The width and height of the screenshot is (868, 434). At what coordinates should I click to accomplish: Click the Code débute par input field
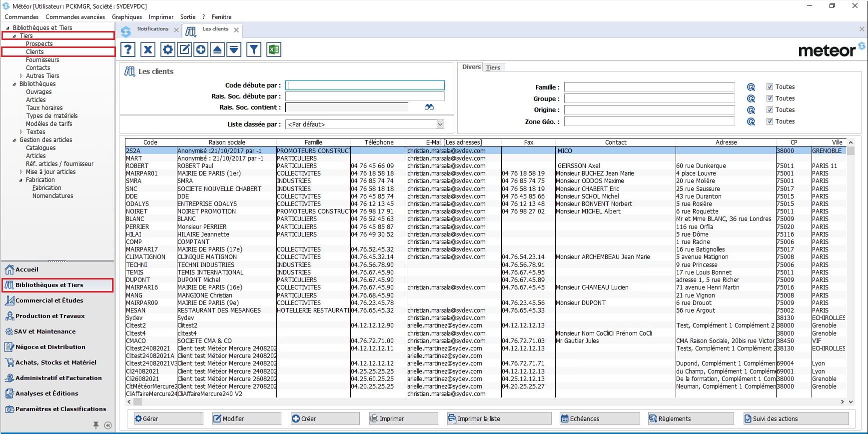365,85
